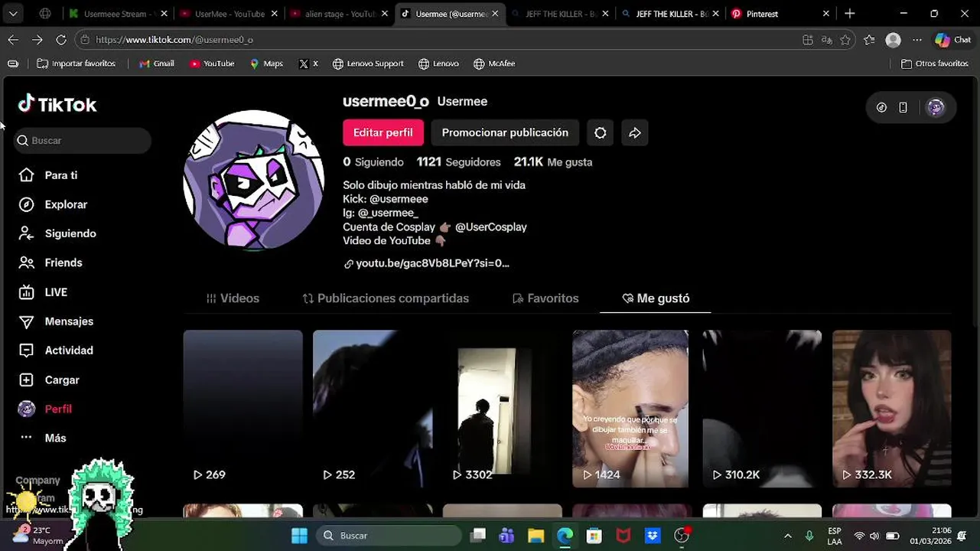980x551 pixels.
Task: Open the video with 3302 views
Action: [503, 409]
